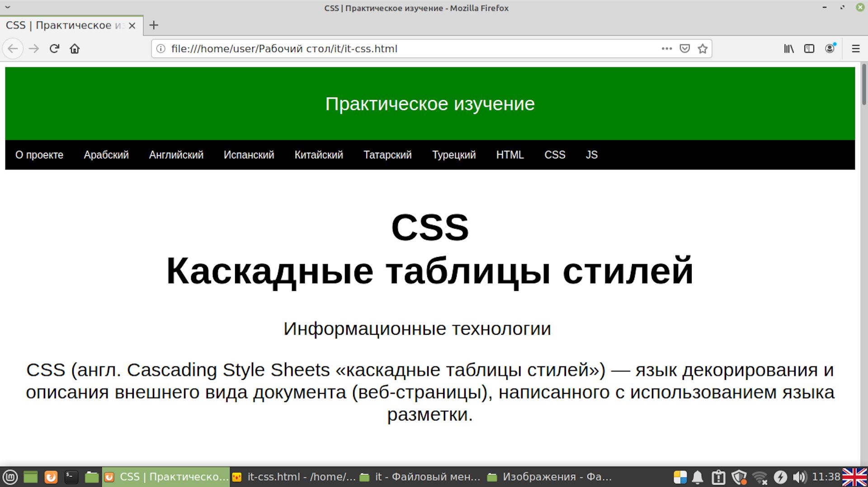The width and height of the screenshot is (868, 487).
Task: Go to the Арабский page
Action: point(106,155)
